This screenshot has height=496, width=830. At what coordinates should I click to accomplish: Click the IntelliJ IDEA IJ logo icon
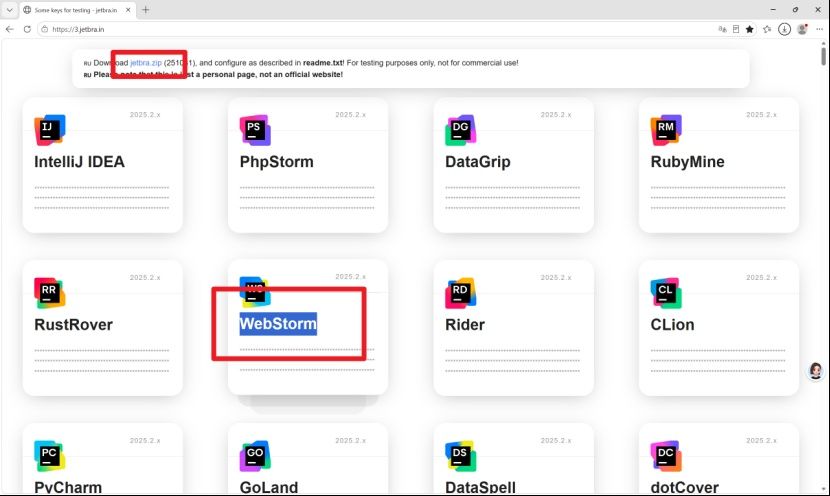(50, 130)
